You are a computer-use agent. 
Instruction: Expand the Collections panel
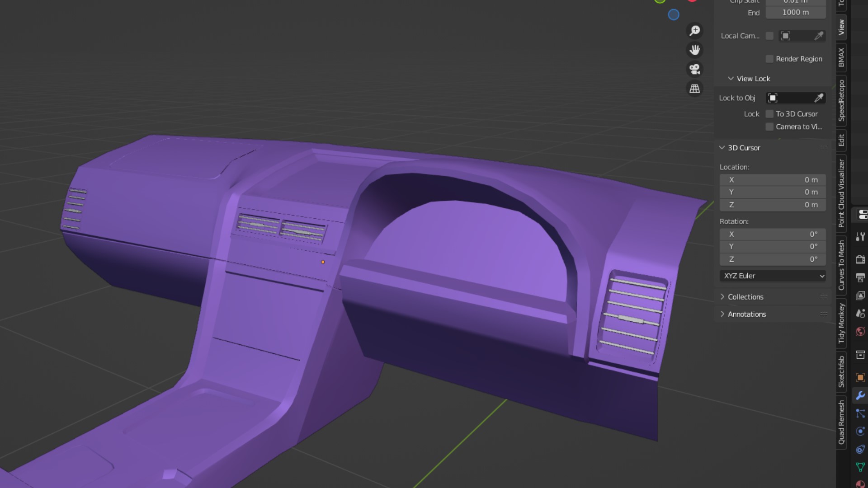point(745,297)
